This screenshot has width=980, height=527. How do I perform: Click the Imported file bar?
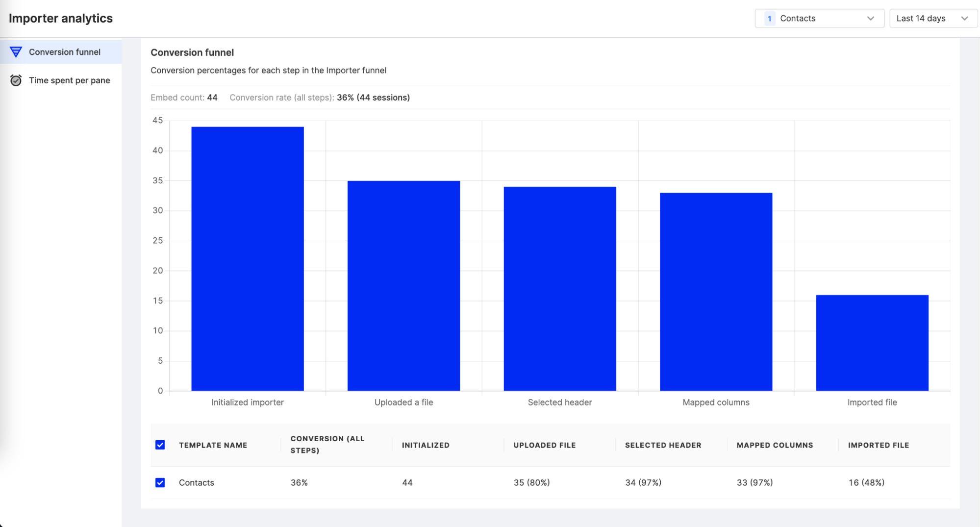(x=872, y=343)
